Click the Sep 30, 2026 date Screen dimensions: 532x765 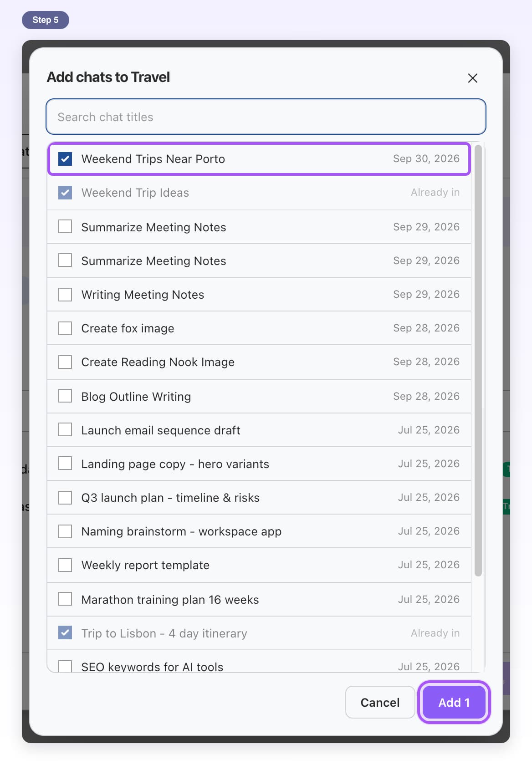(426, 158)
